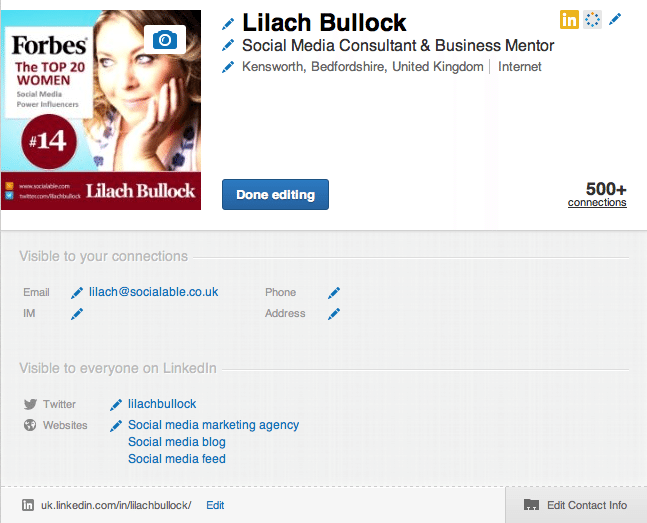
Task: Click the orange LinkedIn badge icon
Action: click(x=569, y=19)
